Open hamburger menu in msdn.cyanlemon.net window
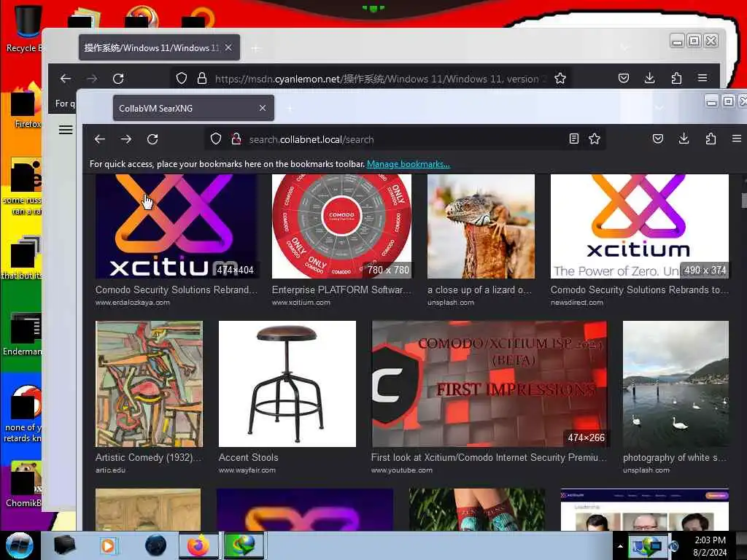Screen dimensions: 747x560 click(703, 78)
